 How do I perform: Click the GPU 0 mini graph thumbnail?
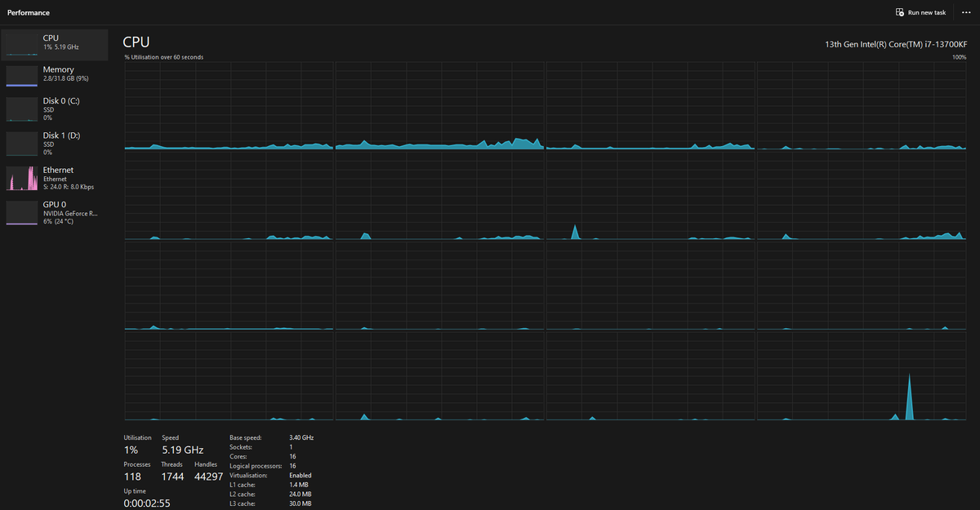point(22,212)
